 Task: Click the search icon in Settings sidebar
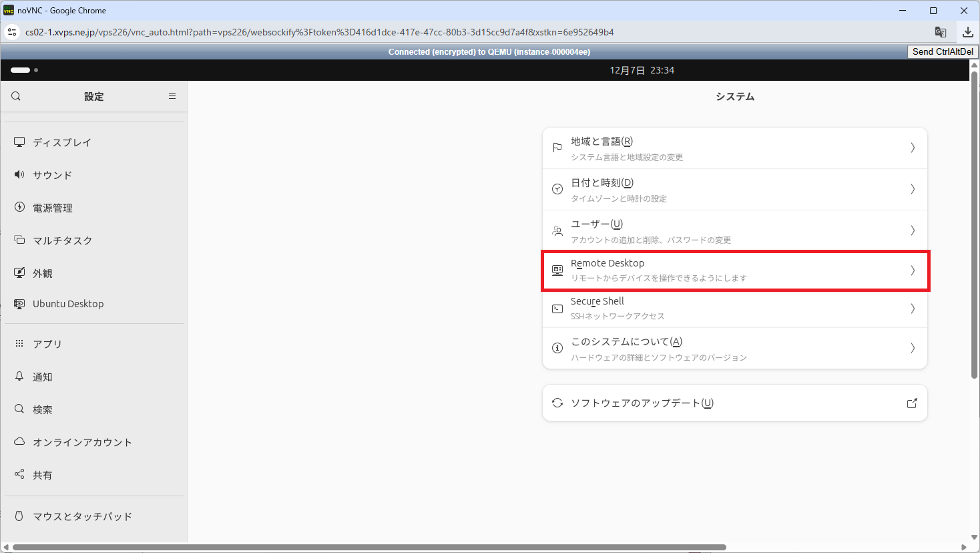click(x=16, y=96)
